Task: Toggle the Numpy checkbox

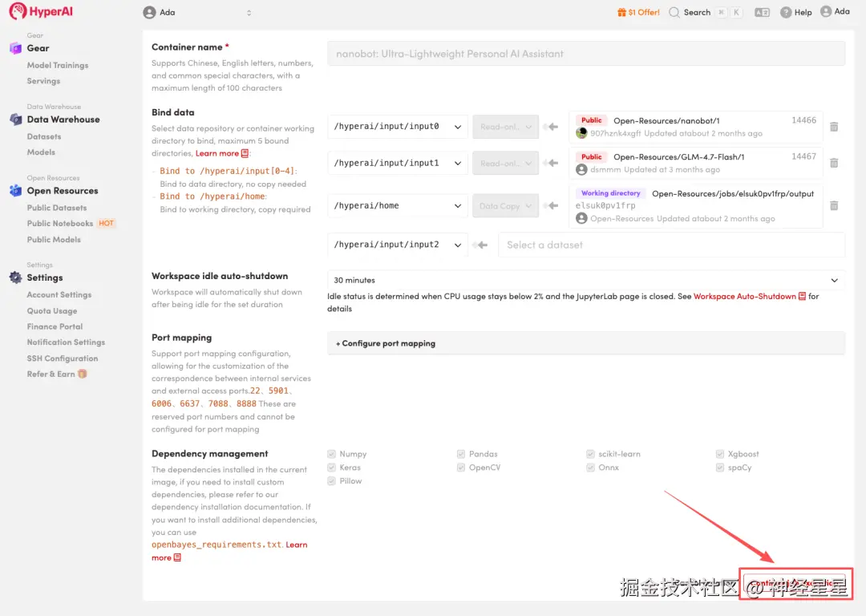Action: click(331, 453)
